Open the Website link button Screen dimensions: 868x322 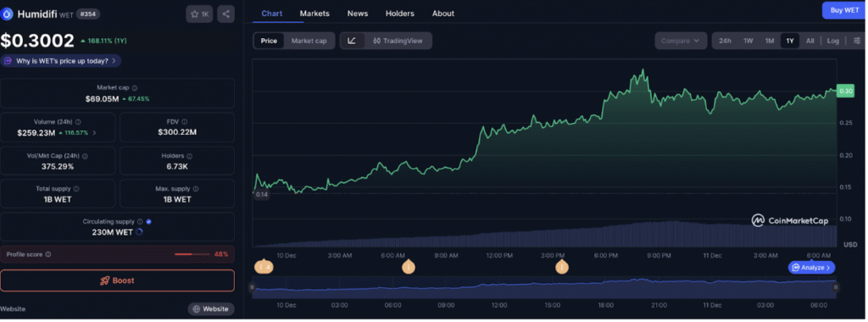(x=211, y=308)
